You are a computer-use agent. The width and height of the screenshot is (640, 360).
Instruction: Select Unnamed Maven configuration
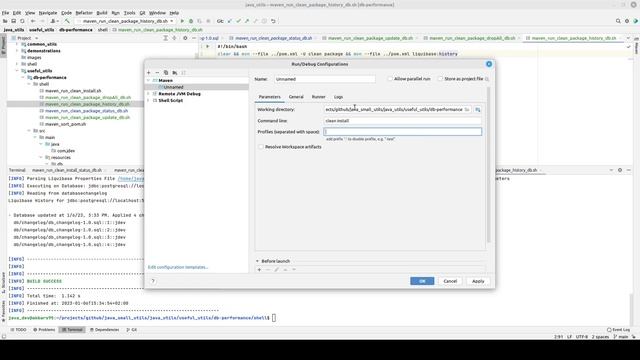173,87
